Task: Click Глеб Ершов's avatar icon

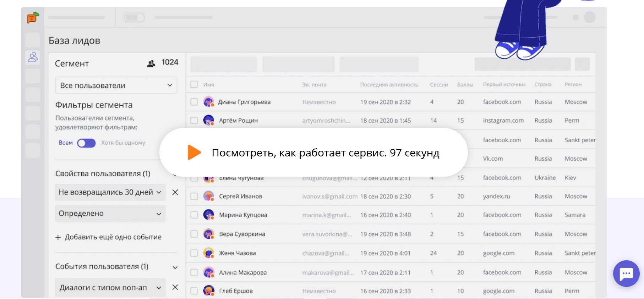Action: (x=208, y=291)
